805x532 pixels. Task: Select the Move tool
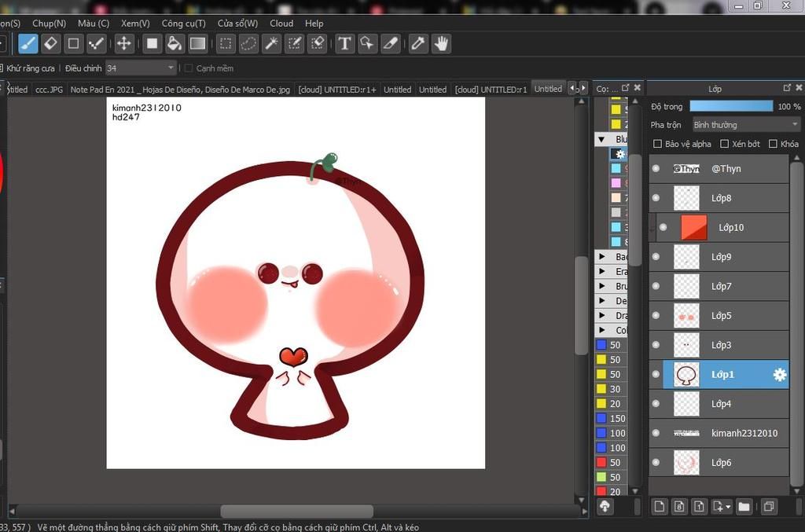tap(123, 44)
